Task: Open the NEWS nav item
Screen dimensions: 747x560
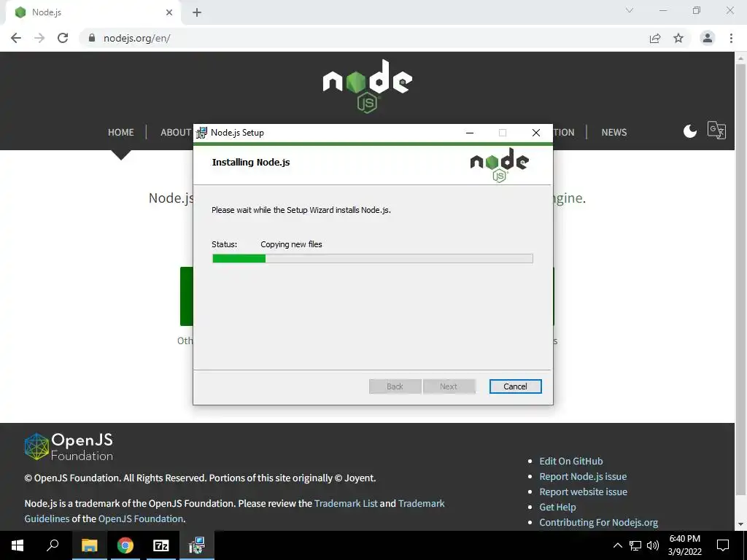Action: [x=614, y=133]
